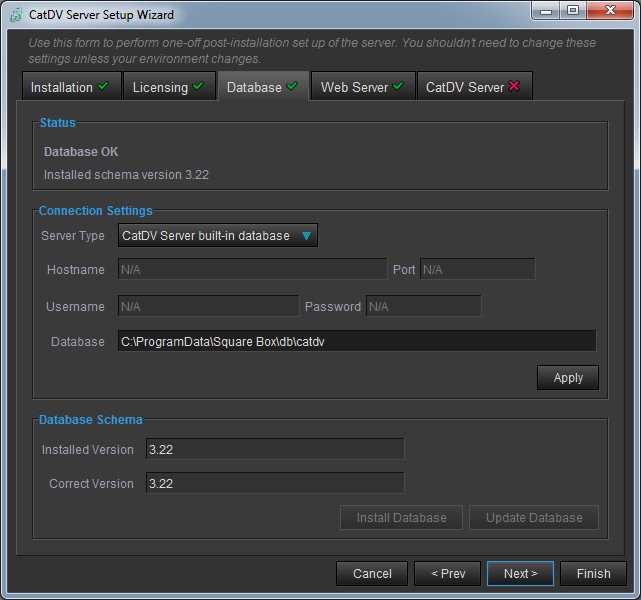
Task: Click the 'Database OK' status text
Action: click(x=81, y=152)
